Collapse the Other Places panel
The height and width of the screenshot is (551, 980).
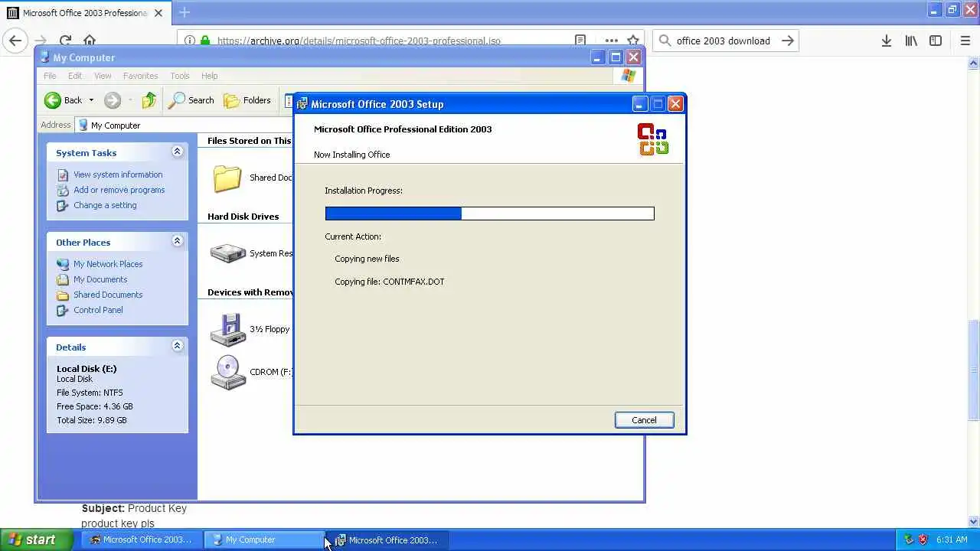click(177, 241)
